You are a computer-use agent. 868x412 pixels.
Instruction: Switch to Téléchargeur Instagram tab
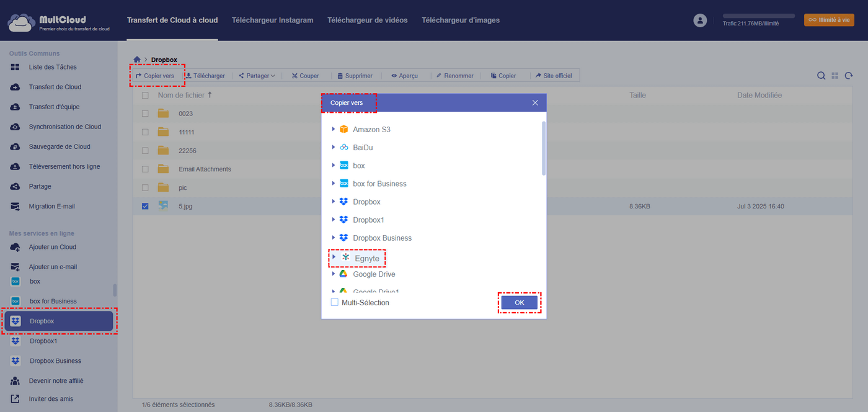272,20
